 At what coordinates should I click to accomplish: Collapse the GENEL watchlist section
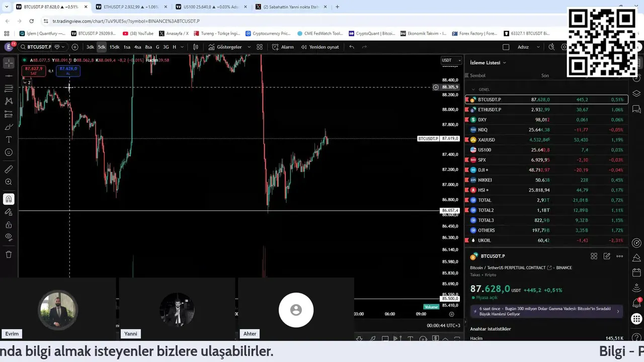point(473,89)
